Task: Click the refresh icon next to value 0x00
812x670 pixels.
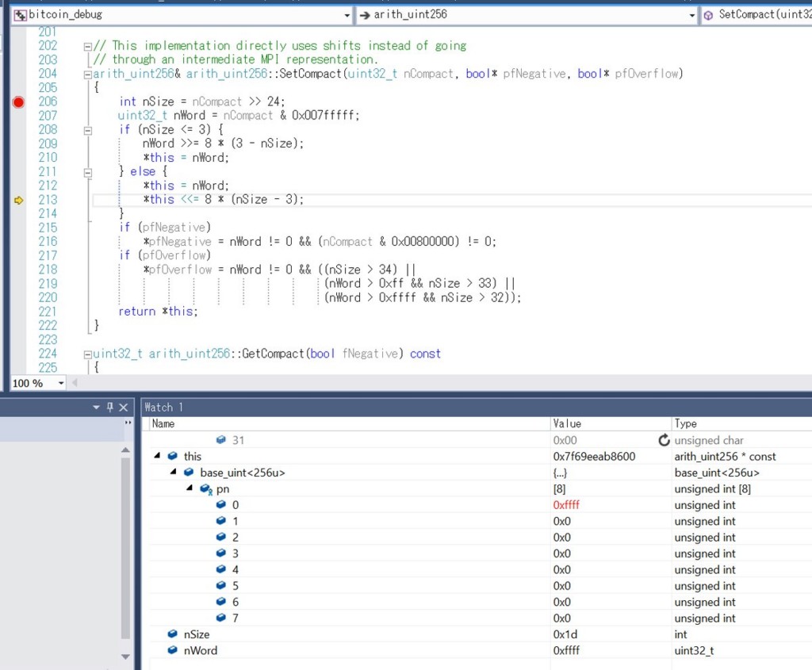Action: pos(664,440)
